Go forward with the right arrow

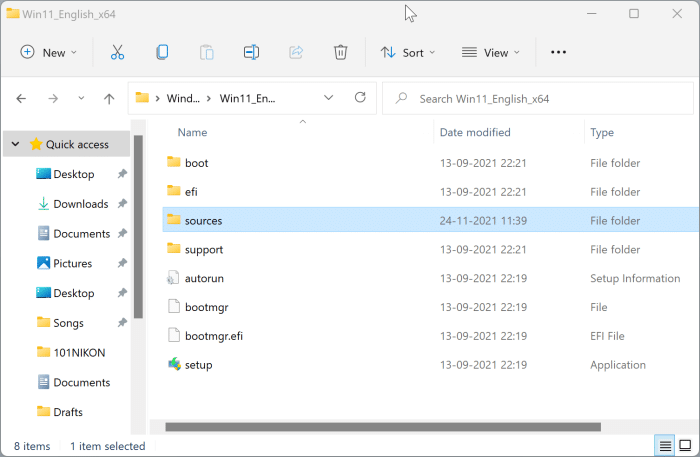point(53,98)
